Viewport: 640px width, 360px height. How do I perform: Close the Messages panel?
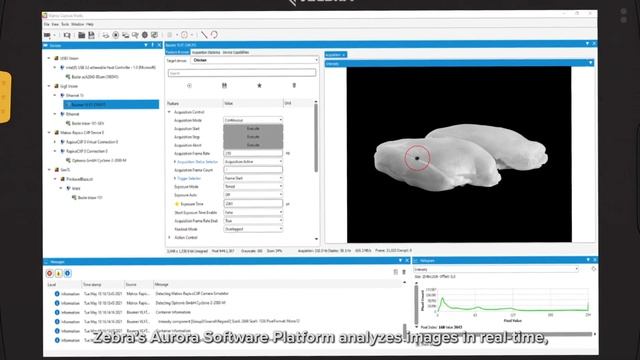click(407, 261)
